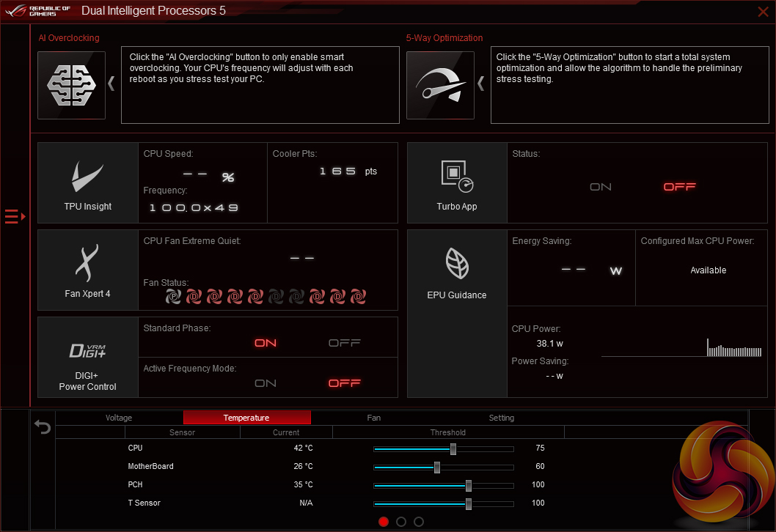Open the Turbo App module

tap(457, 183)
